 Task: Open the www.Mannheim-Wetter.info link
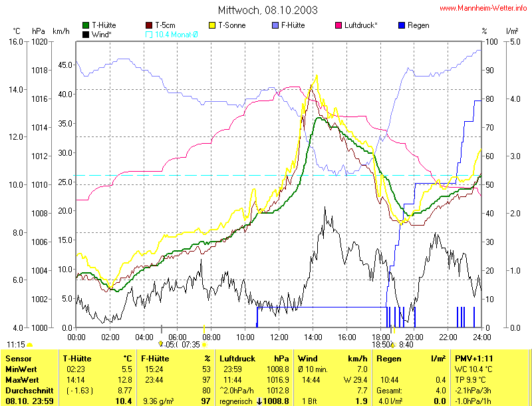[483, 8]
